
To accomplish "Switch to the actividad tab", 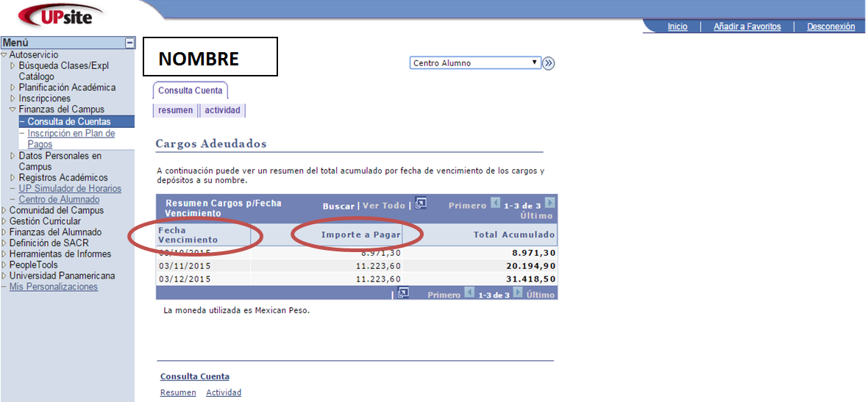I will pyautogui.click(x=222, y=110).
